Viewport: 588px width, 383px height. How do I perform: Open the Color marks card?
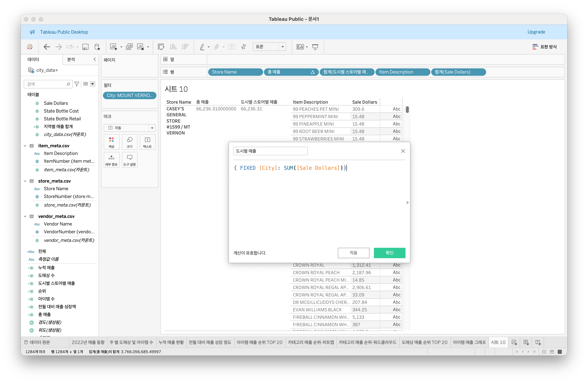[x=112, y=142]
